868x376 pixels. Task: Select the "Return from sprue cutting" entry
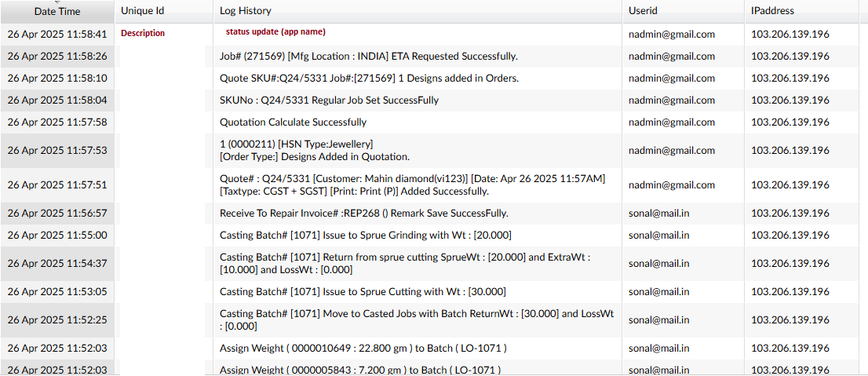pos(404,263)
